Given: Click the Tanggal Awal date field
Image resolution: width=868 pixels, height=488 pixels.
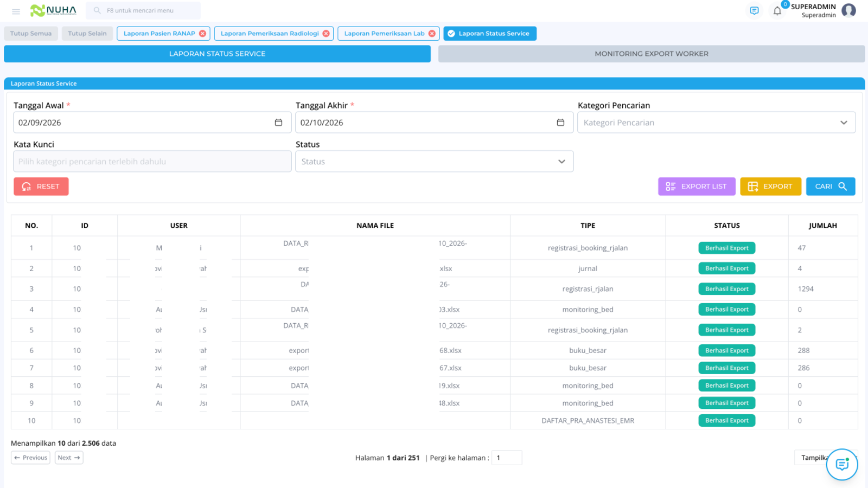Looking at the screenshot, I should coord(152,123).
